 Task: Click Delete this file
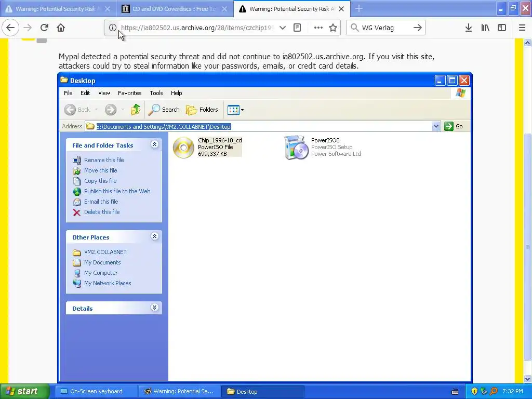click(x=102, y=212)
